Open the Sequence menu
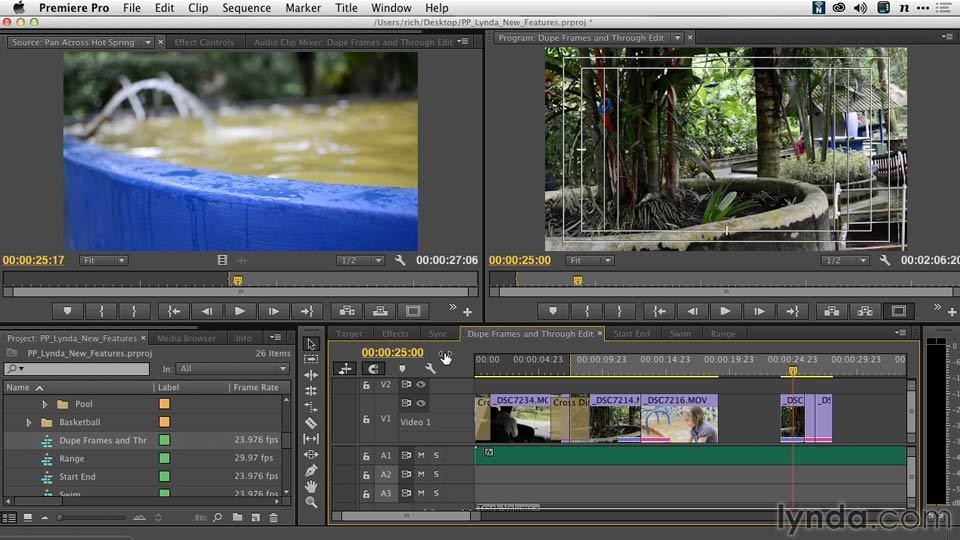 coord(246,8)
